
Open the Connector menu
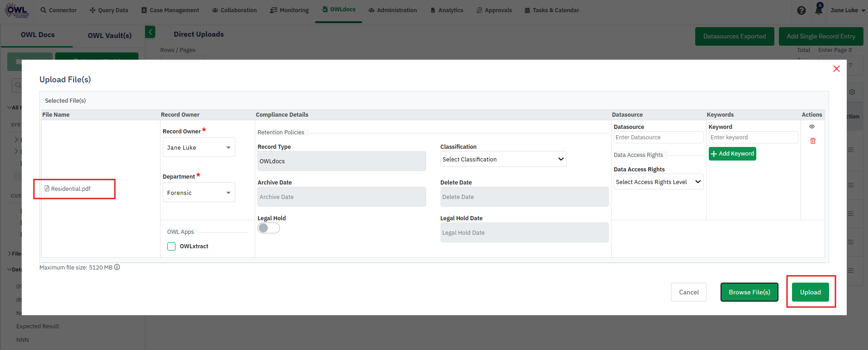(x=58, y=10)
